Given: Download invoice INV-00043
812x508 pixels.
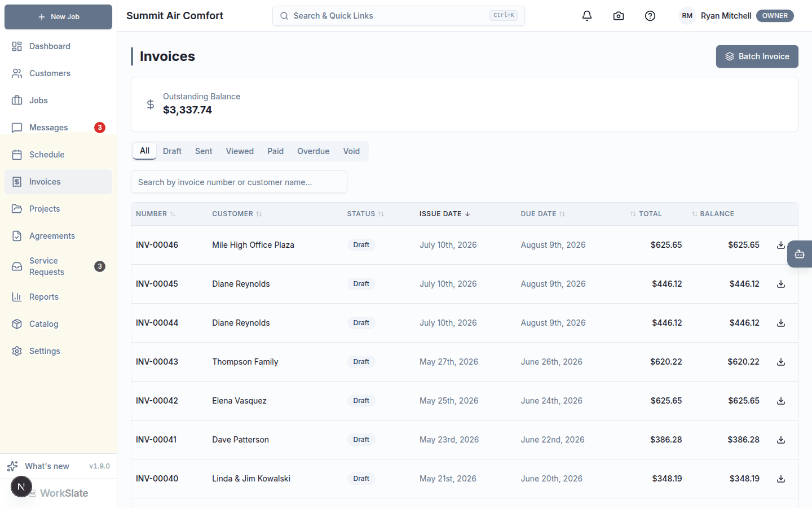Looking at the screenshot, I should (x=781, y=362).
